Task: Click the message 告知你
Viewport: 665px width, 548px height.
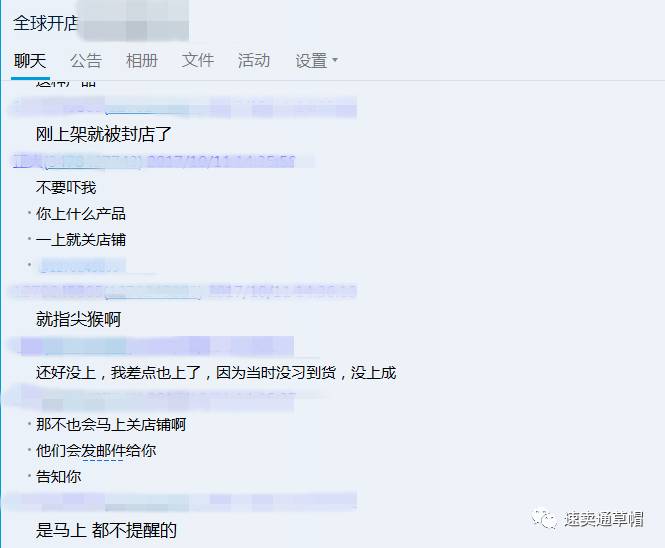Action: 59,477
